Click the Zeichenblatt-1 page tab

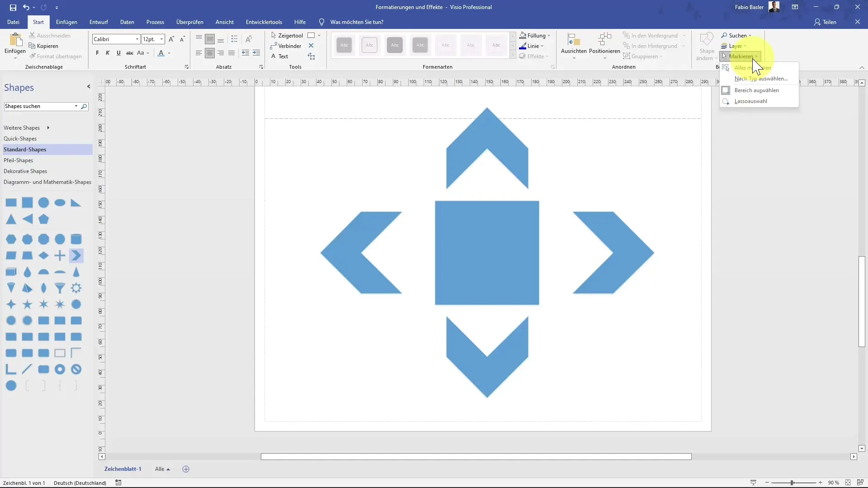(123, 469)
